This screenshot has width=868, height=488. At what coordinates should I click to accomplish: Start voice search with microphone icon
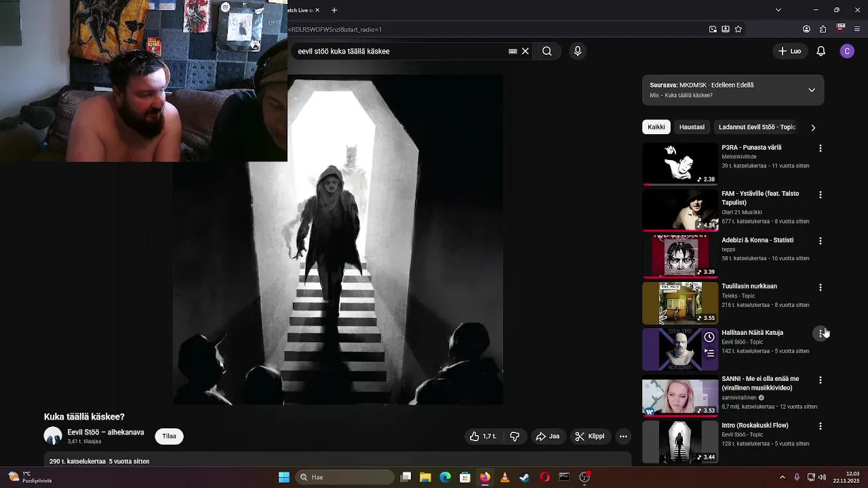(x=578, y=51)
